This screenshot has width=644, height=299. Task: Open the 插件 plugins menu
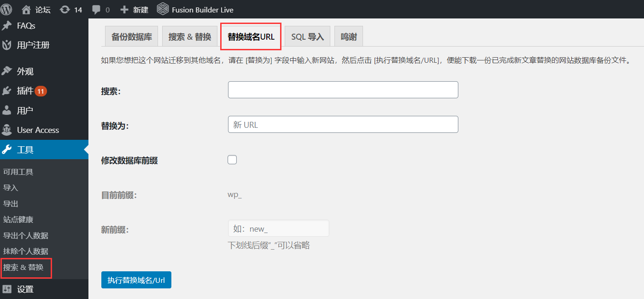click(25, 91)
